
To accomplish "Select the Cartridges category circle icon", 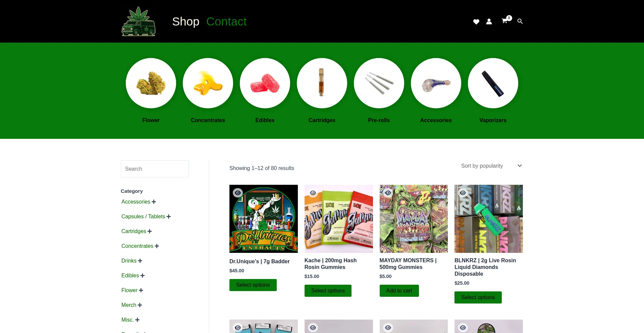I will click(x=322, y=83).
